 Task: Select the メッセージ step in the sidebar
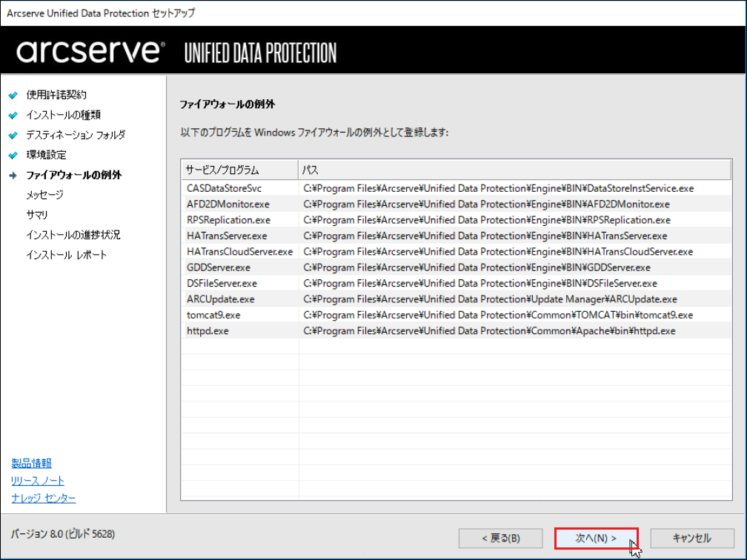(x=44, y=195)
